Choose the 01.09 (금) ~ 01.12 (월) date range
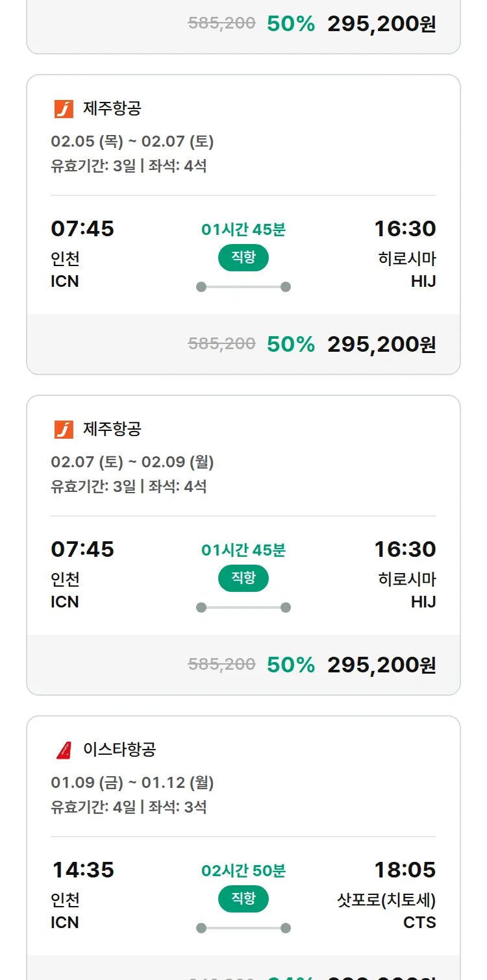 [x=132, y=783]
